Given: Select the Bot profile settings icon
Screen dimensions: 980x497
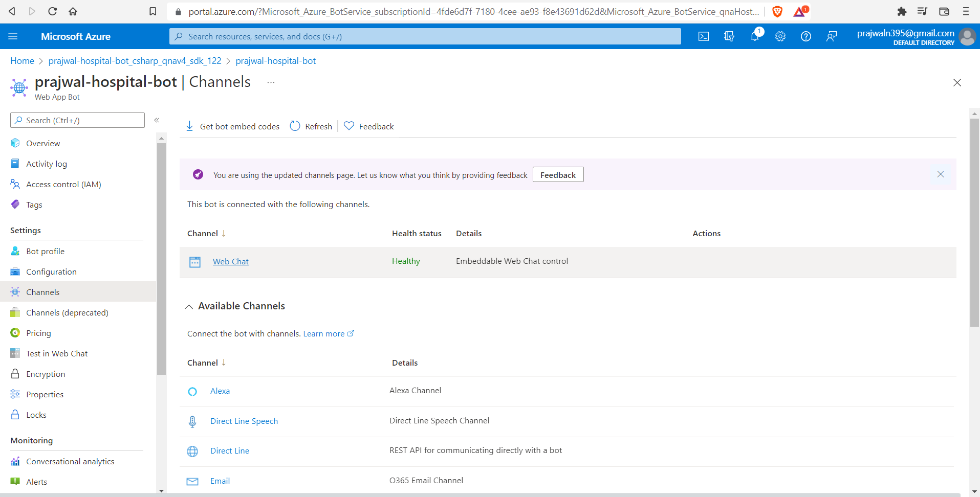Looking at the screenshot, I should point(15,251).
